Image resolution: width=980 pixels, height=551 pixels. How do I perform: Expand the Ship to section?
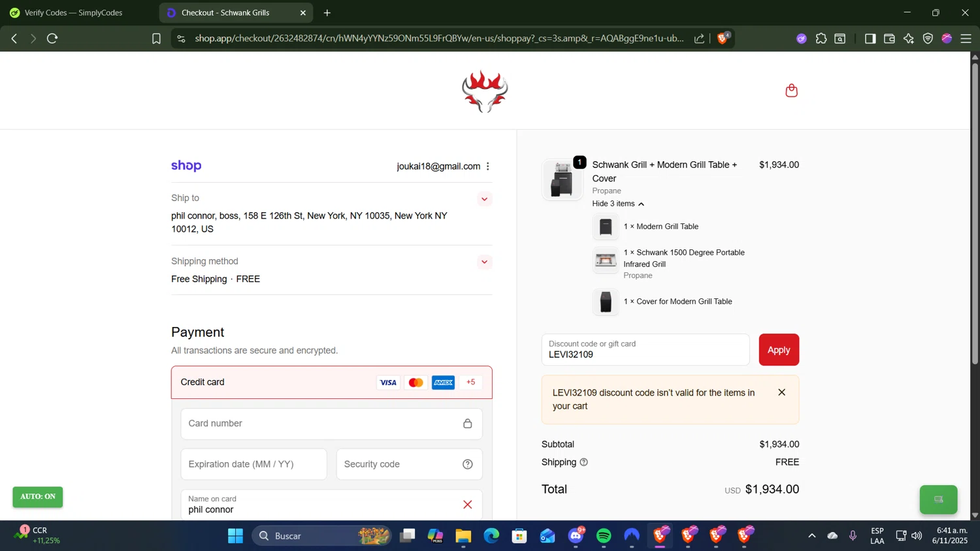point(484,199)
